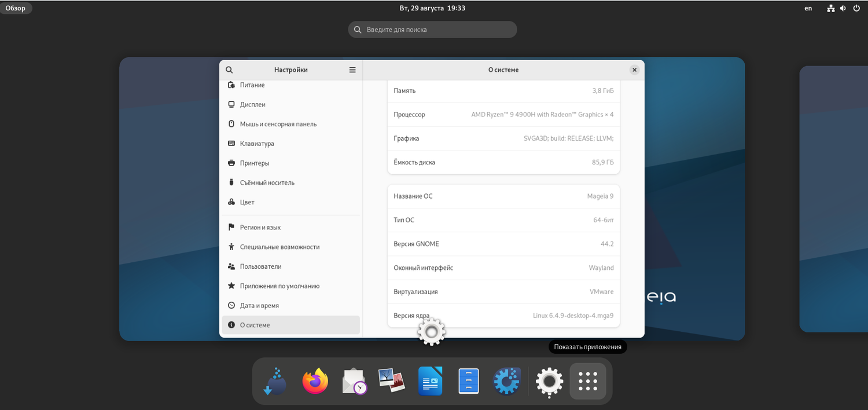Select Region and language (Регион и язык)
Viewport: 868px width, 410px height.
pyautogui.click(x=291, y=228)
